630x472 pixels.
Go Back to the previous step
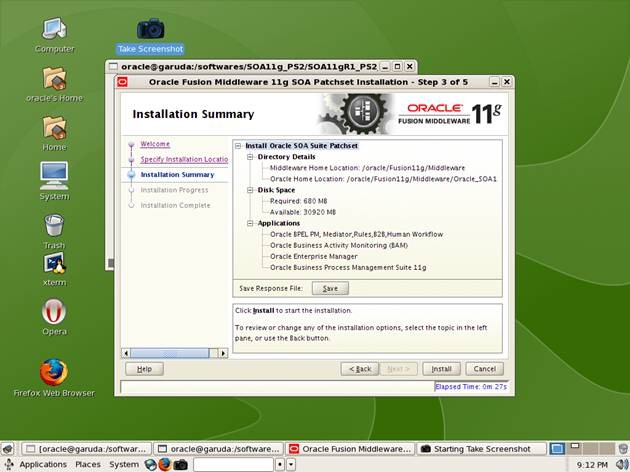(360, 369)
